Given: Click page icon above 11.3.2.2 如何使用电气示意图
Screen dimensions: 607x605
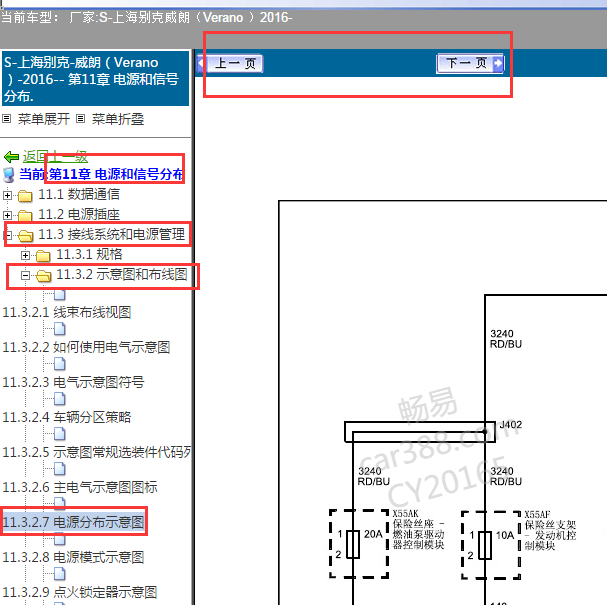Looking at the screenshot, I should [60, 329].
